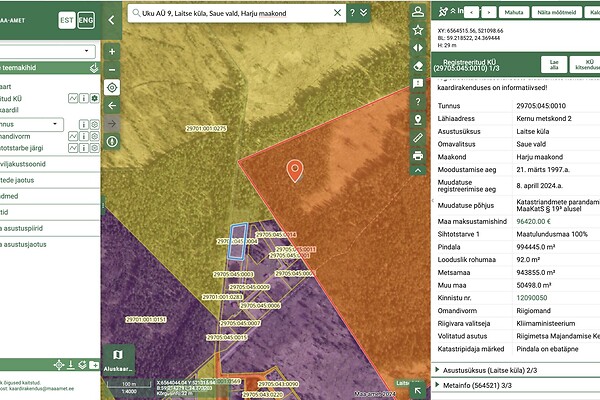Click the zoom in plus button
The image size is (600, 400).
[x=111, y=51]
